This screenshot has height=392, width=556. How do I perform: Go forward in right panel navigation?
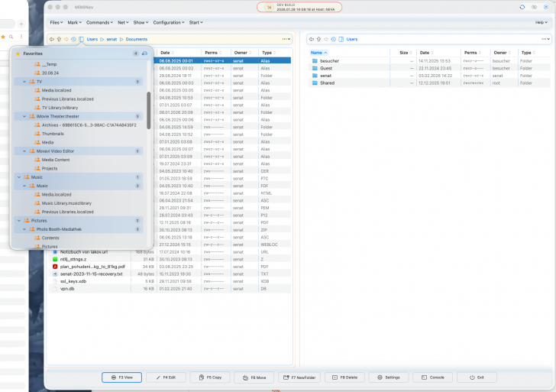tap(326, 40)
